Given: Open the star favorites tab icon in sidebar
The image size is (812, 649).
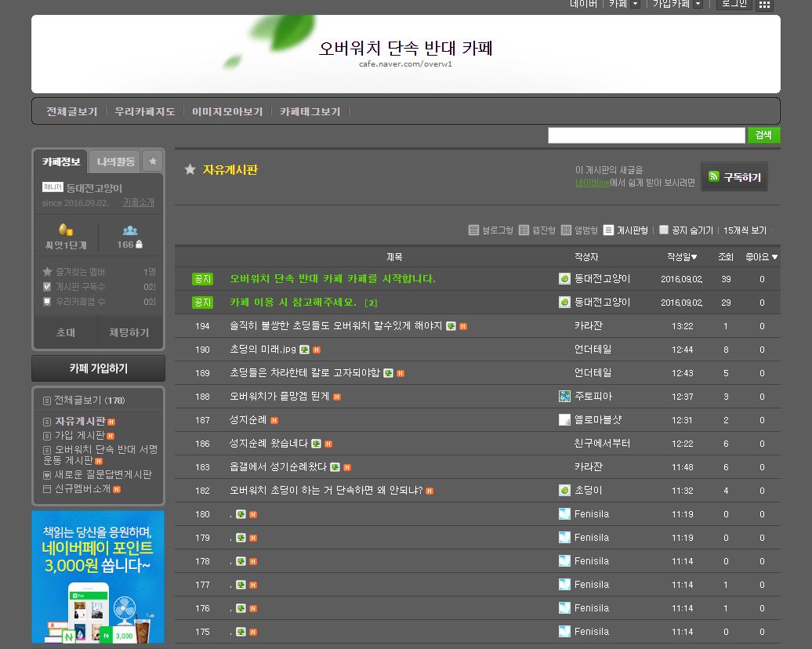Looking at the screenshot, I should click(153, 161).
